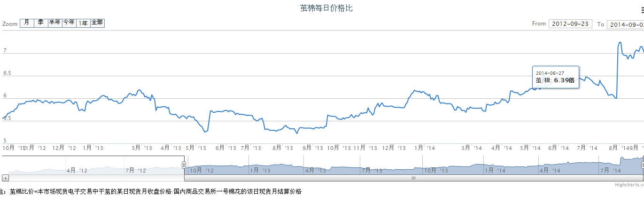Click the navigator's left range handle

pos(184,165)
